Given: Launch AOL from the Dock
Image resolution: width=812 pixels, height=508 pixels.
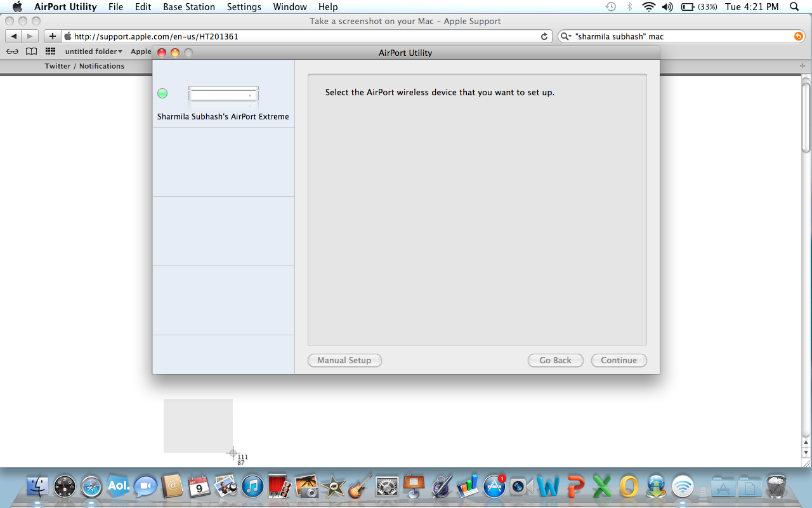Looking at the screenshot, I should (x=119, y=487).
